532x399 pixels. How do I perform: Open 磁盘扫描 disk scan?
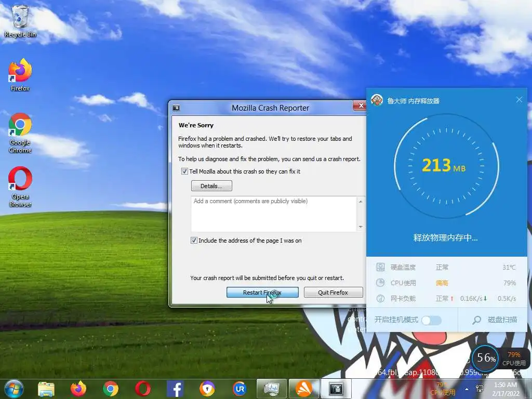pyautogui.click(x=495, y=320)
